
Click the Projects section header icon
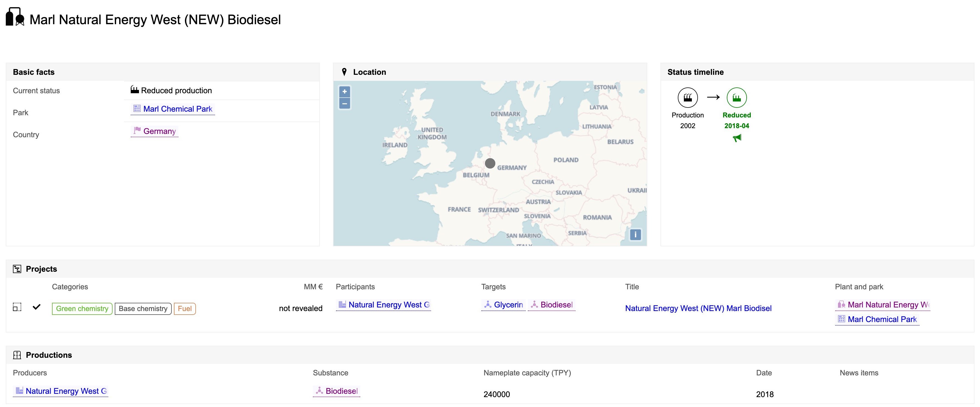pos(17,269)
